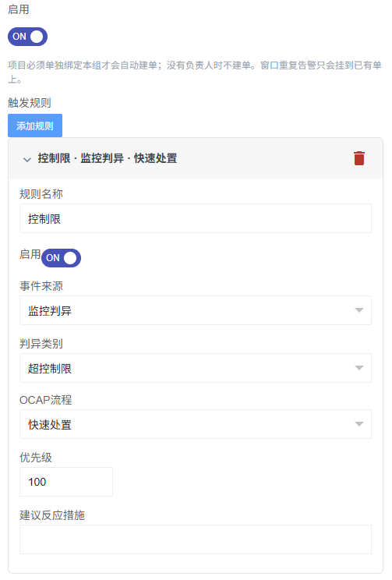The image size is (392, 580).
Task: Toggle the top 启用 switch off
Action: click(x=28, y=37)
